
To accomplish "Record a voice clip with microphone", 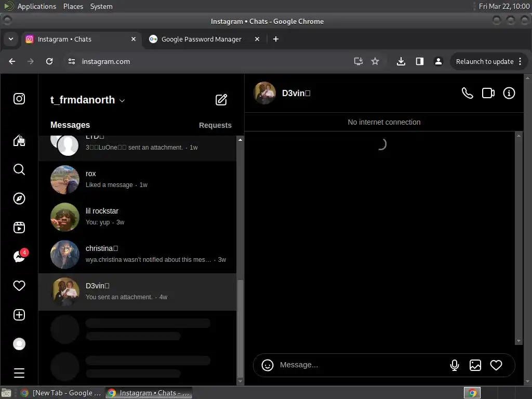I will point(454,365).
